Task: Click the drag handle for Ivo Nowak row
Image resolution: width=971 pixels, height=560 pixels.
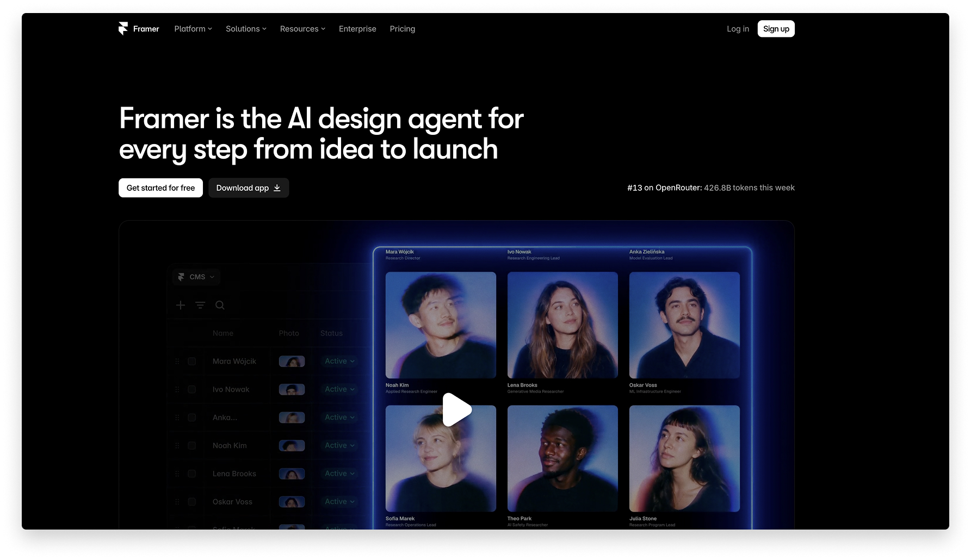Action: tap(177, 389)
